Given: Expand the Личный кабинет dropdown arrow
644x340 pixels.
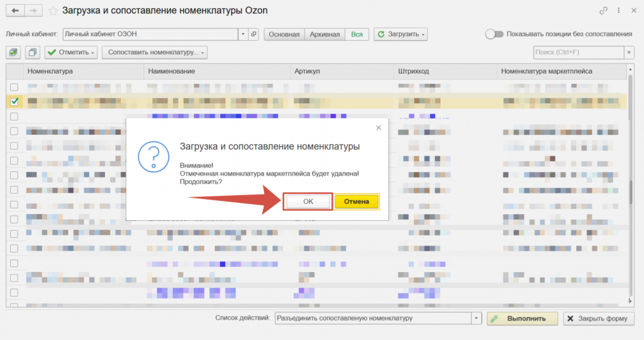Looking at the screenshot, I should (243, 34).
